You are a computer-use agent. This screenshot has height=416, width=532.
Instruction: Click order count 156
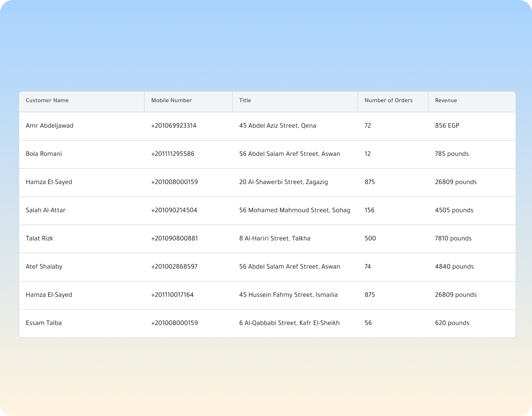[x=369, y=210]
